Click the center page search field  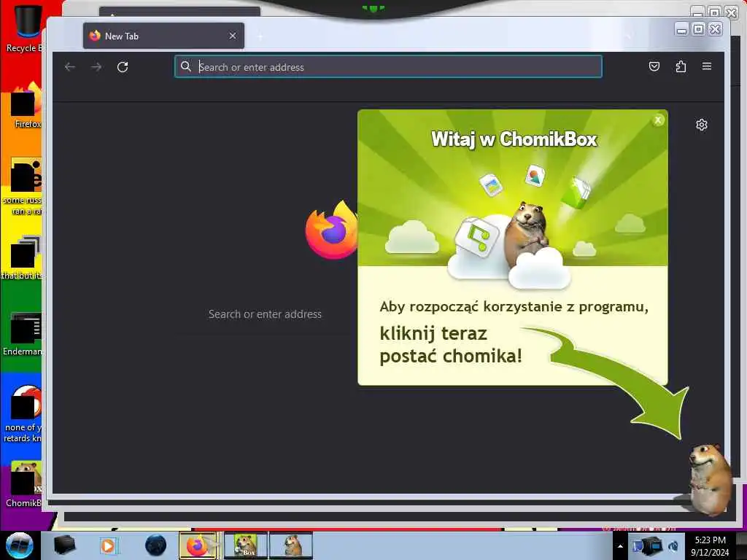coord(265,314)
